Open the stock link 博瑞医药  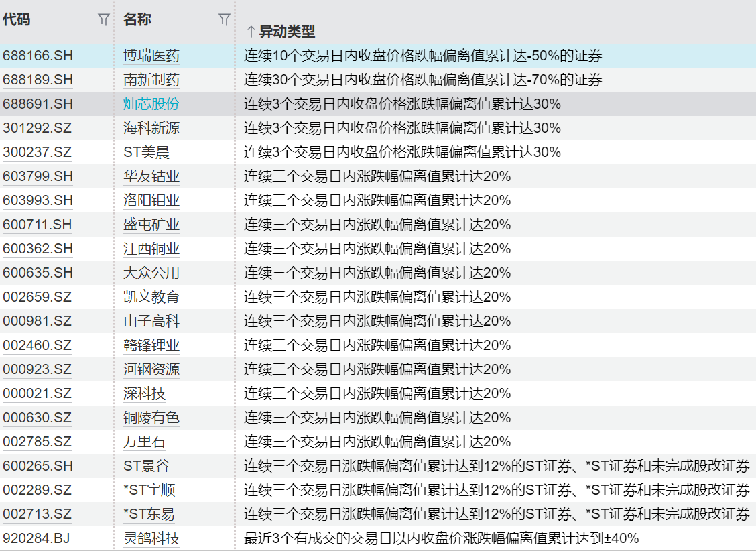(x=151, y=56)
